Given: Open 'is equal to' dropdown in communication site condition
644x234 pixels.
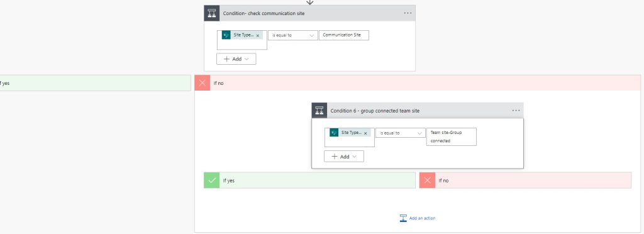Looking at the screenshot, I should click(293, 35).
